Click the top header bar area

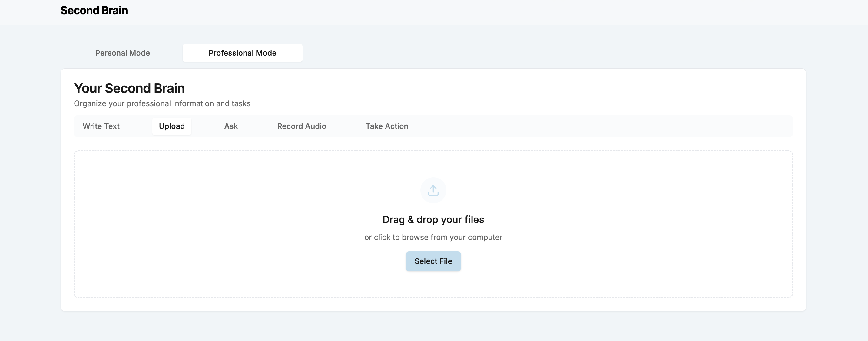pyautogui.click(x=472, y=12)
